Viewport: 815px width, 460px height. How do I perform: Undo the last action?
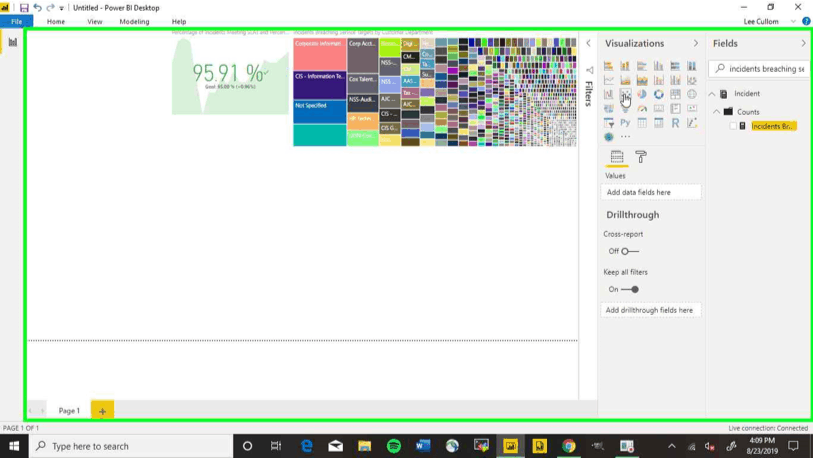37,8
